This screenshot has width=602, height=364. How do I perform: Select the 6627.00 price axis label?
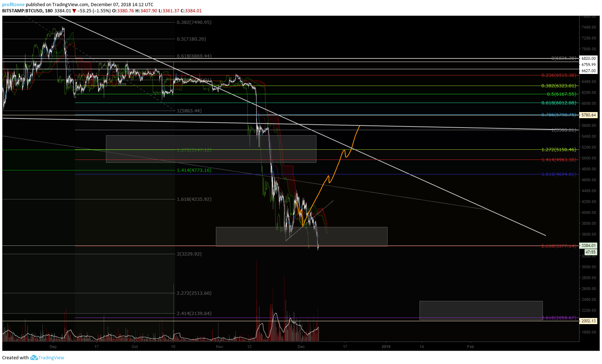coord(588,71)
